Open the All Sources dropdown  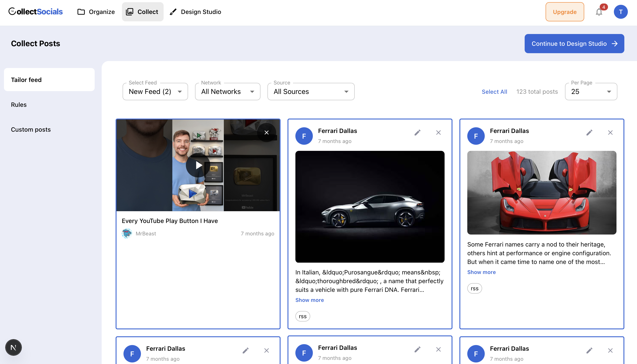pyautogui.click(x=310, y=92)
